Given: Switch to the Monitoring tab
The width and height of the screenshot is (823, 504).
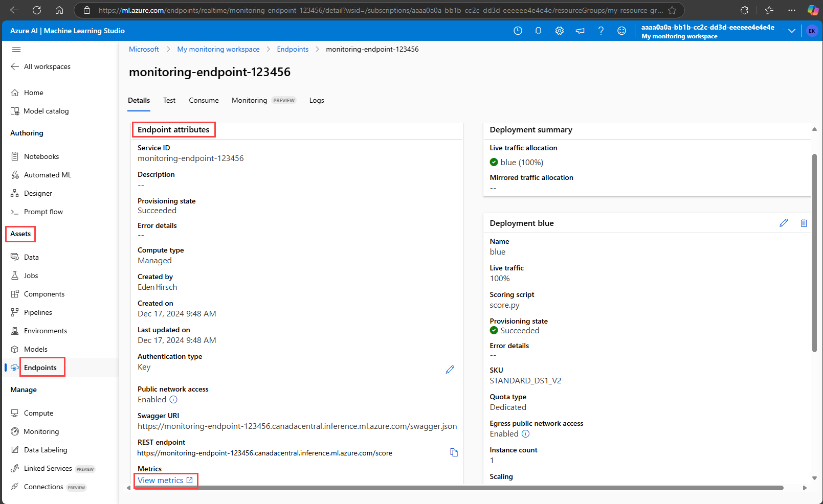Looking at the screenshot, I should (249, 100).
